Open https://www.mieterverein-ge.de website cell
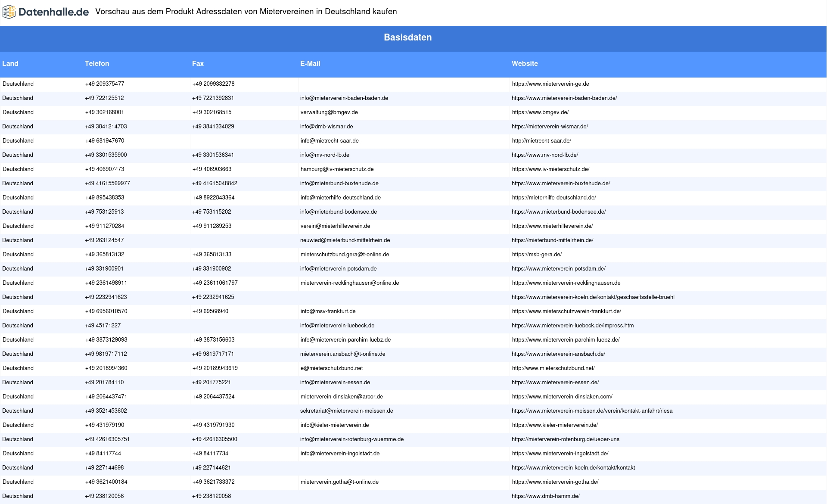 click(x=550, y=84)
